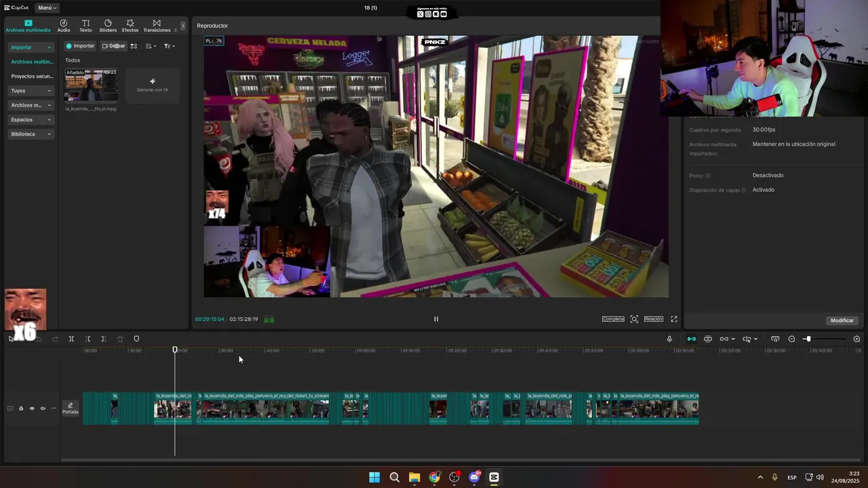Image resolution: width=868 pixels, height=488 pixels.
Task: Click the Modificar button
Action: tap(842, 321)
